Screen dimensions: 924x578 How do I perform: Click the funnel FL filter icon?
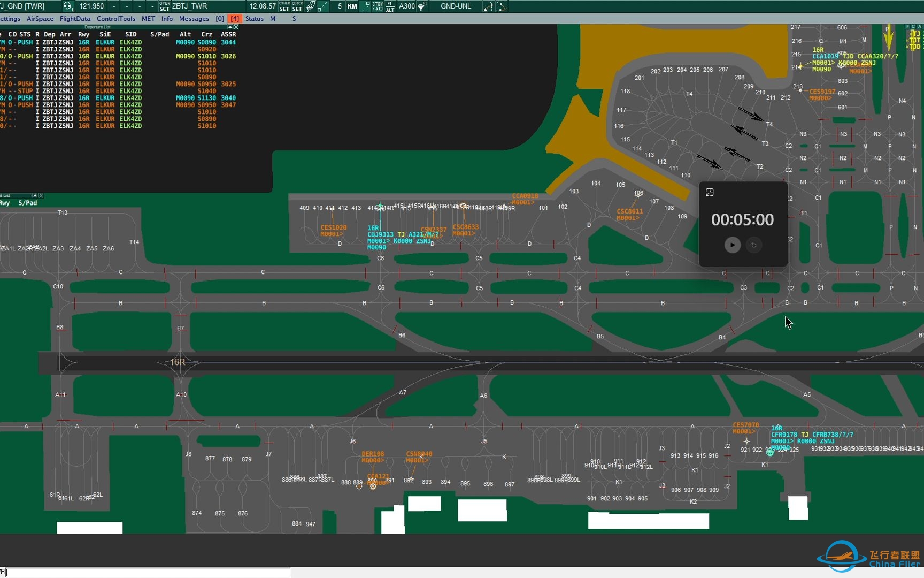[x=422, y=6]
